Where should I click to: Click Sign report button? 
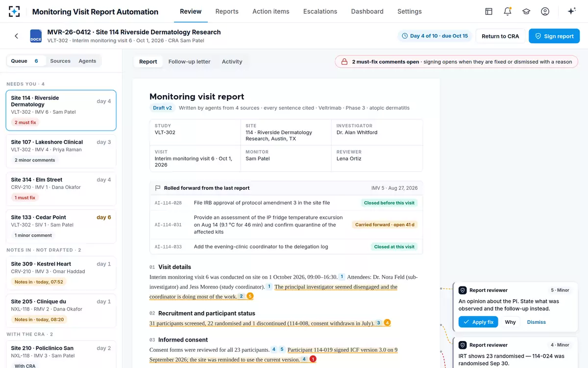pos(554,36)
